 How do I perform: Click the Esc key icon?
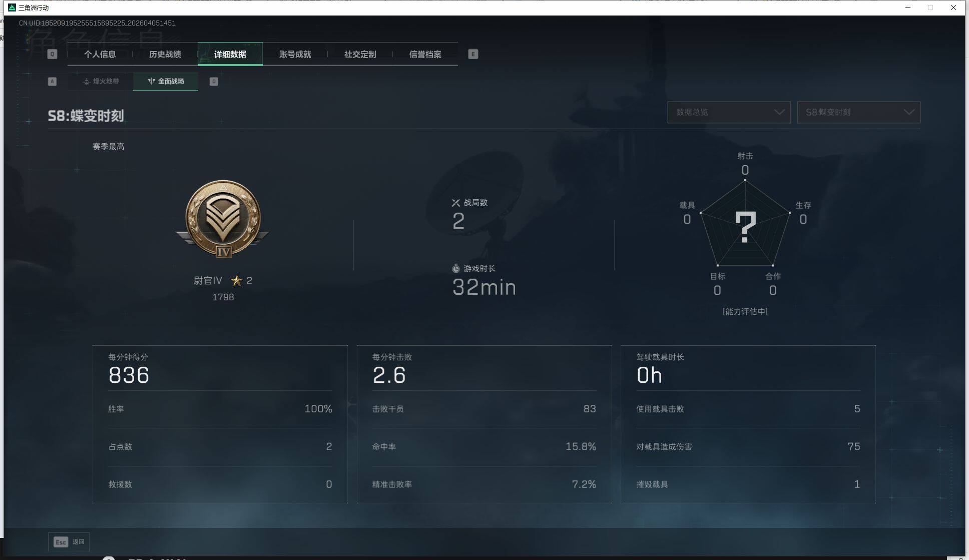61,542
